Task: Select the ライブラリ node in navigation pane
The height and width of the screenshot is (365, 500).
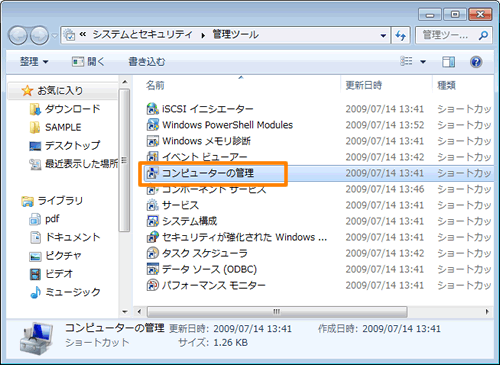Action: (x=52, y=201)
